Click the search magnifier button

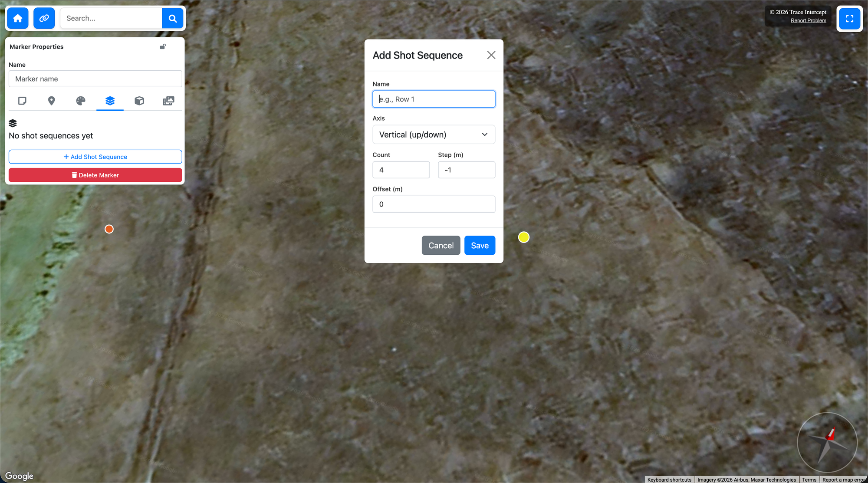[x=172, y=18]
